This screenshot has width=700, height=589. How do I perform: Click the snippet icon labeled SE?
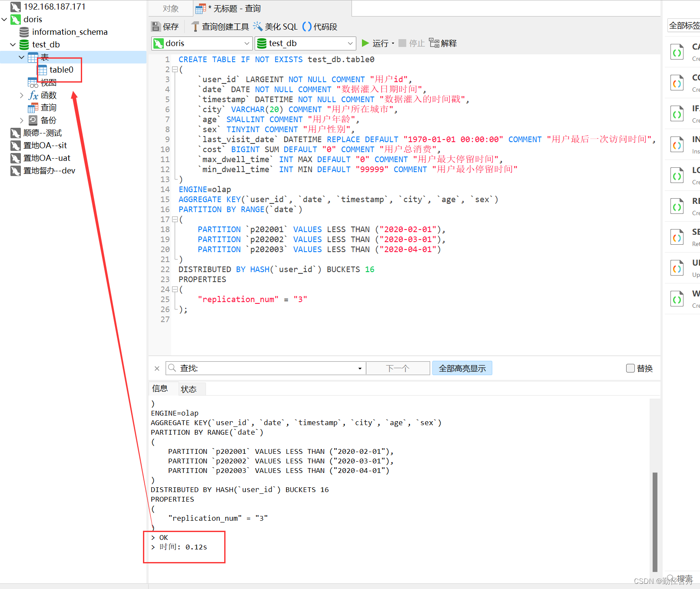(x=677, y=238)
